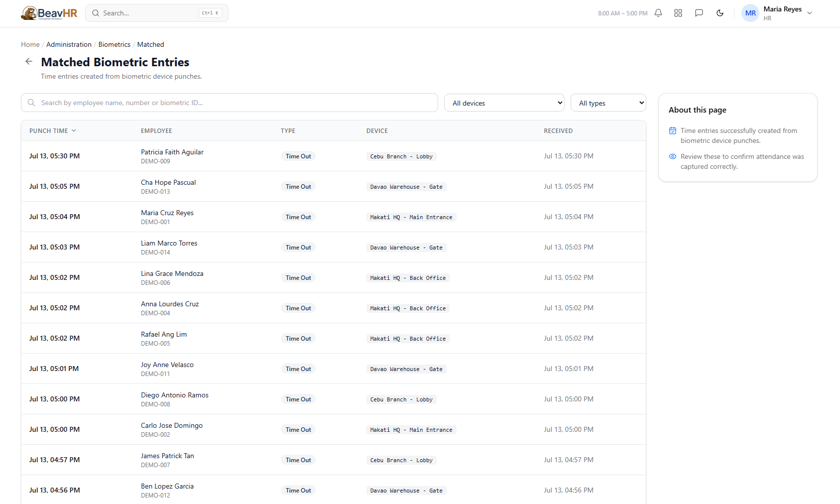Screen dimensions: 840x504
Task: Select the Patricia Faith Aguilar row
Action: coord(334,156)
